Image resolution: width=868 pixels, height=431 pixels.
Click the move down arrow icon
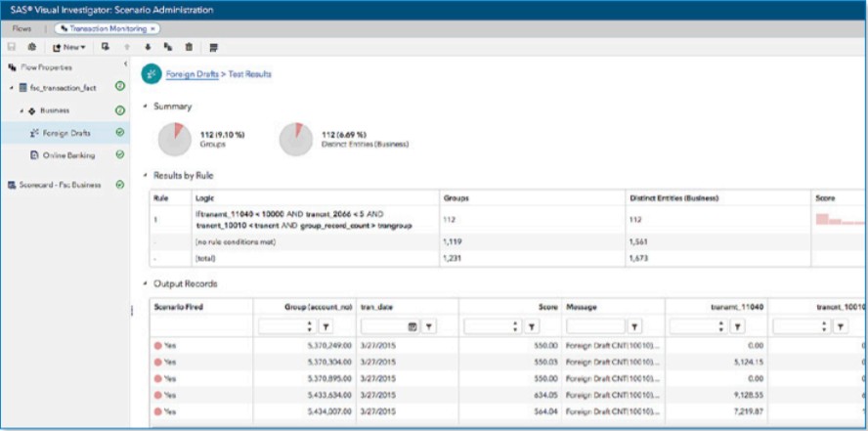148,48
